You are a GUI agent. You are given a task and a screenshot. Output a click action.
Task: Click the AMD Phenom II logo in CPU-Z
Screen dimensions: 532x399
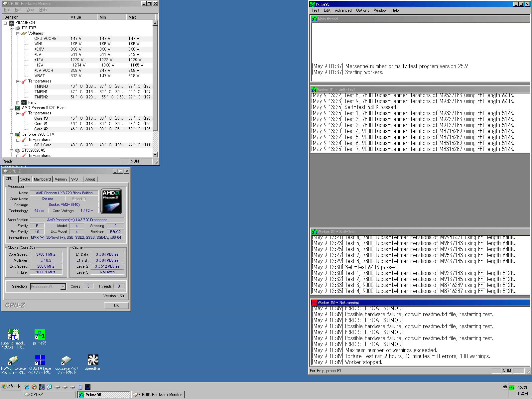pyautogui.click(x=111, y=201)
